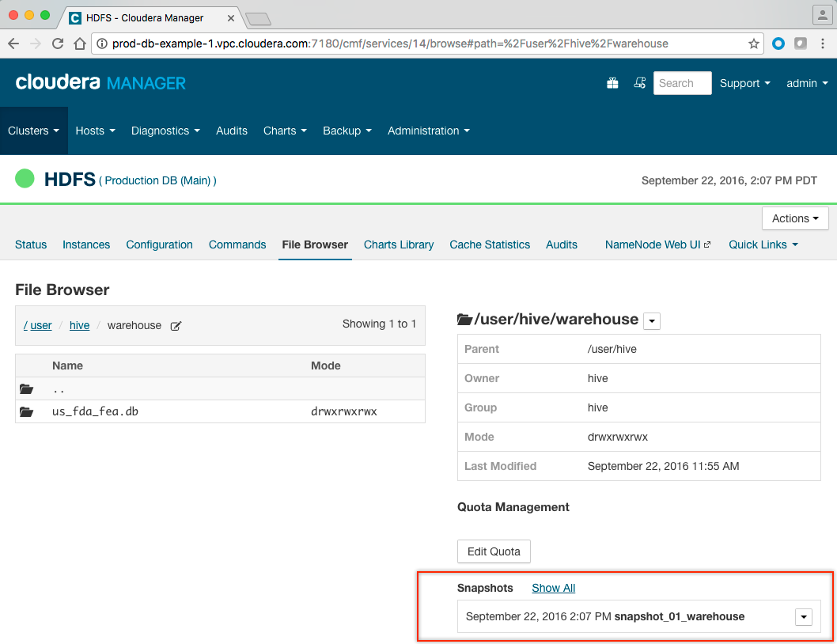Screen dimensions: 837x644
Task: Go to Audits in top navigation
Action: click(x=232, y=131)
